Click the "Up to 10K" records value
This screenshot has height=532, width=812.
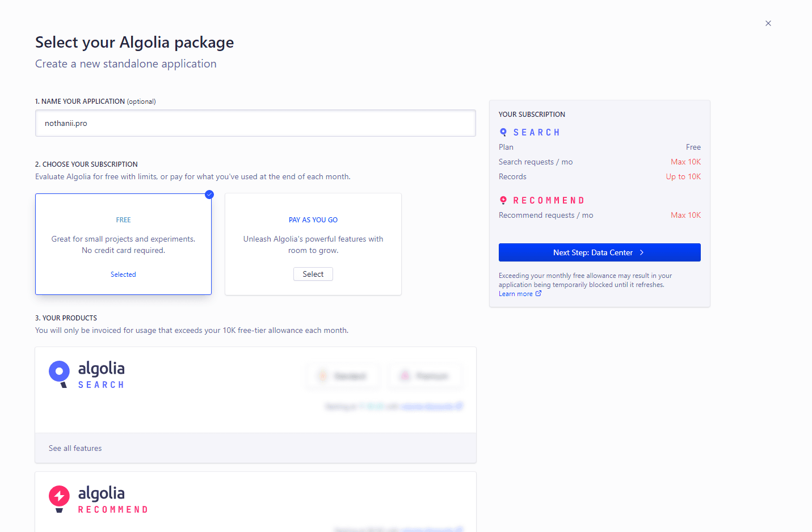click(x=683, y=176)
